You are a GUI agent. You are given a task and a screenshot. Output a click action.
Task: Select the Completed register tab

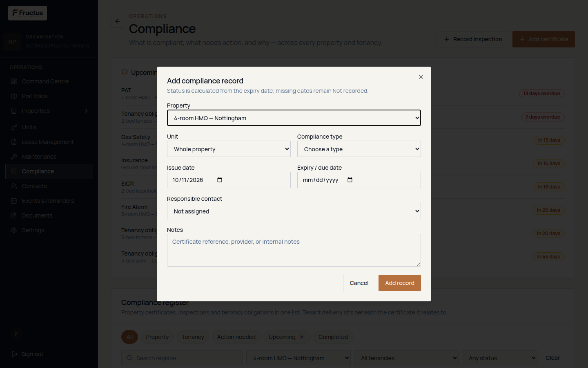(333, 337)
